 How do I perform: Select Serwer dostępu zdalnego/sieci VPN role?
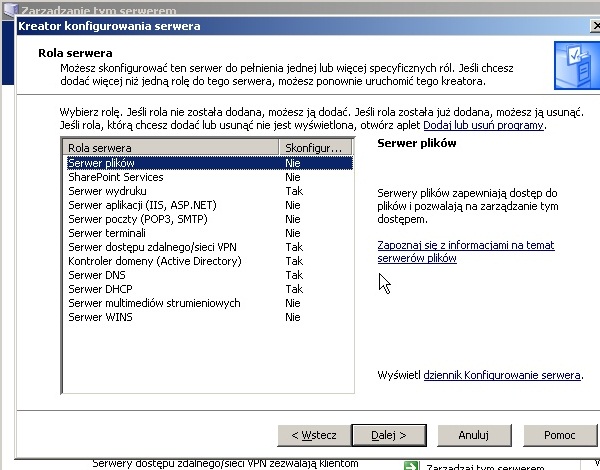coord(209,247)
